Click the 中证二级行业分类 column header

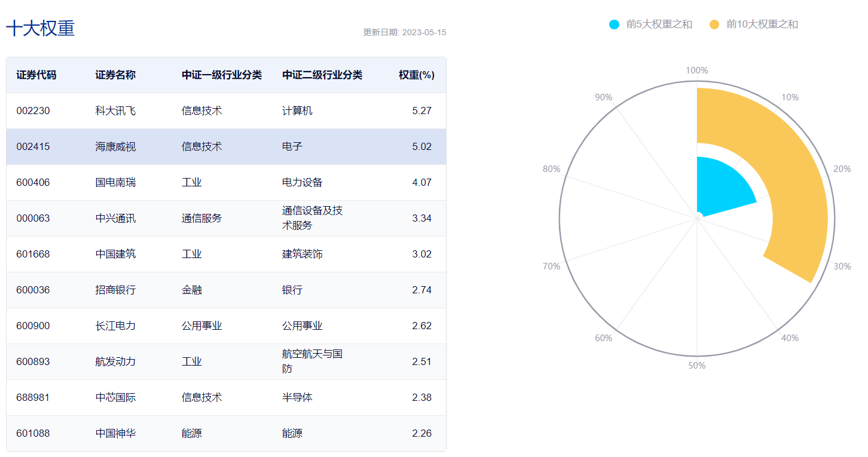point(322,75)
